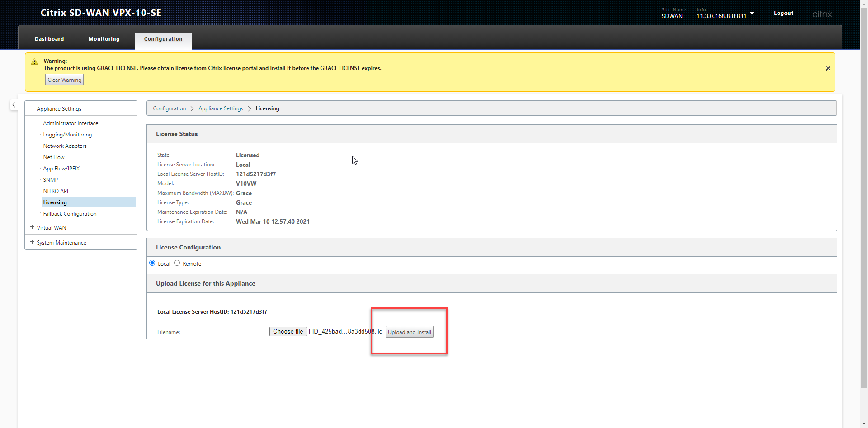Click the scroll down arrow of the page scrollbar
The image size is (868, 428).
(x=864, y=424)
